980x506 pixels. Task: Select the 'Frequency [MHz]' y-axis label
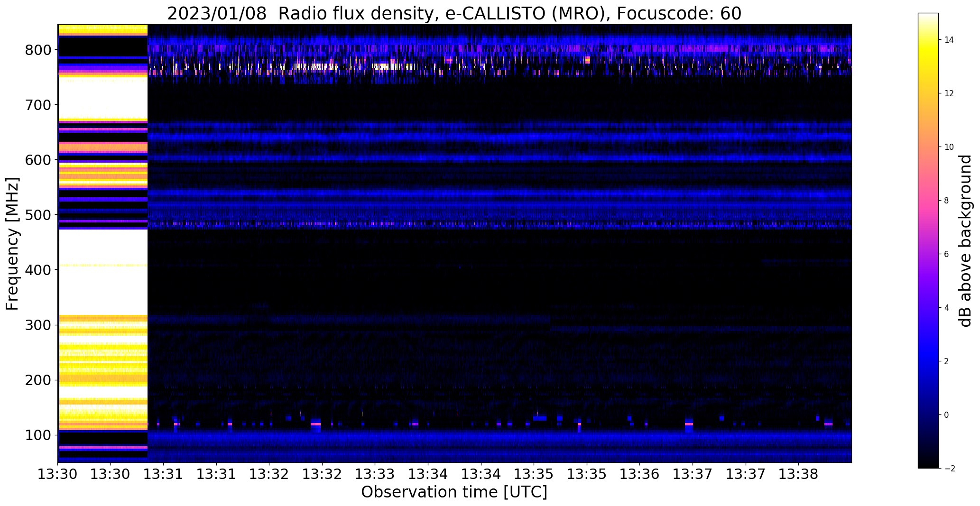pyautogui.click(x=13, y=244)
